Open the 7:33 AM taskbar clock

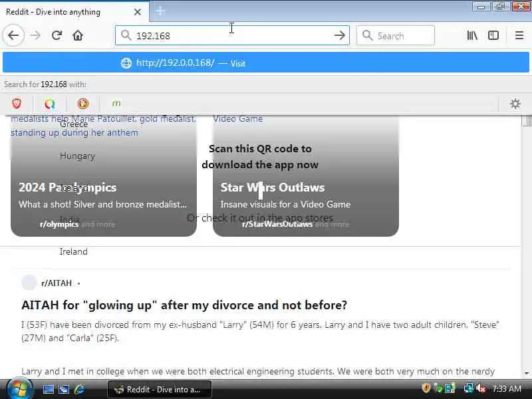click(507, 389)
